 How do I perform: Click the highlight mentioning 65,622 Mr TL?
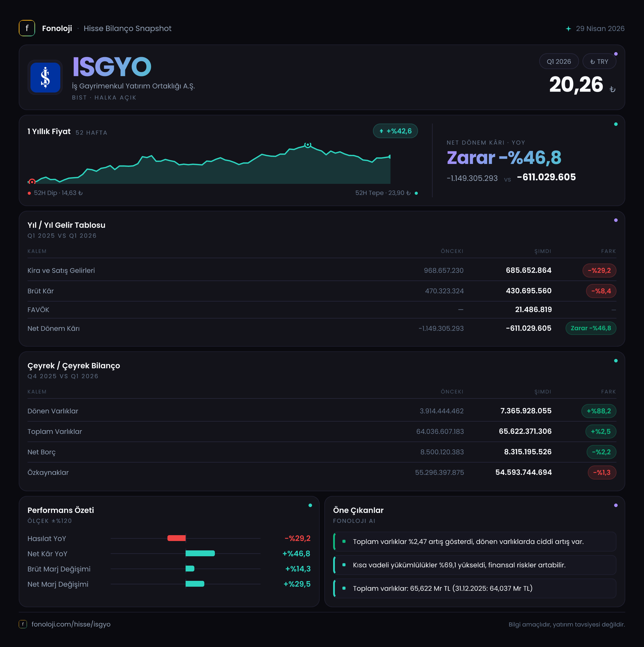click(475, 588)
